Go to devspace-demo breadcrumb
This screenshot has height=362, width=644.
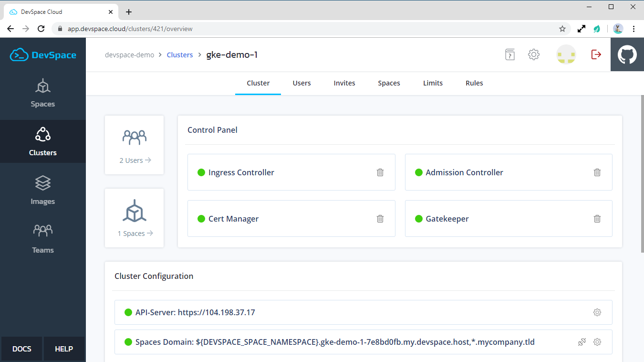click(129, 55)
